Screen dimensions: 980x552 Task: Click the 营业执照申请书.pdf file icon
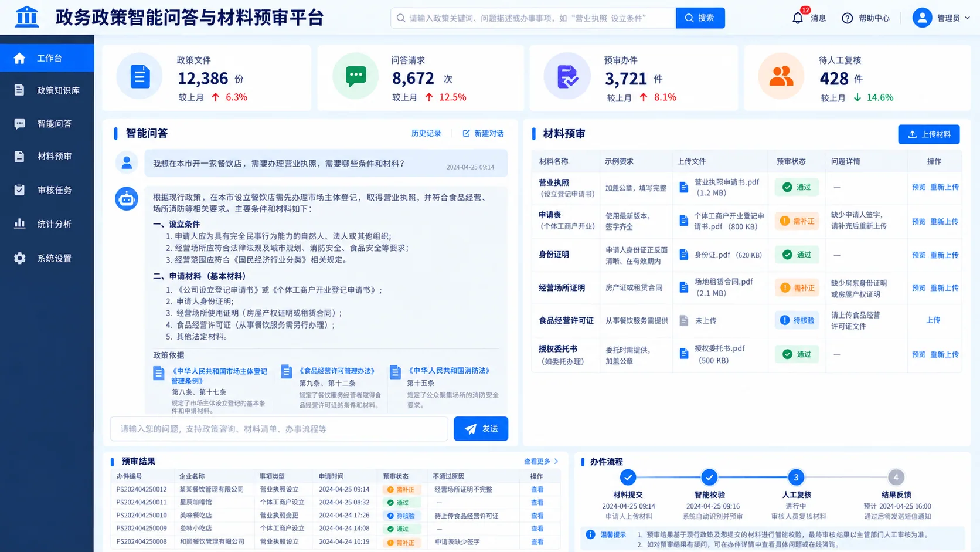tap(683, 187)
